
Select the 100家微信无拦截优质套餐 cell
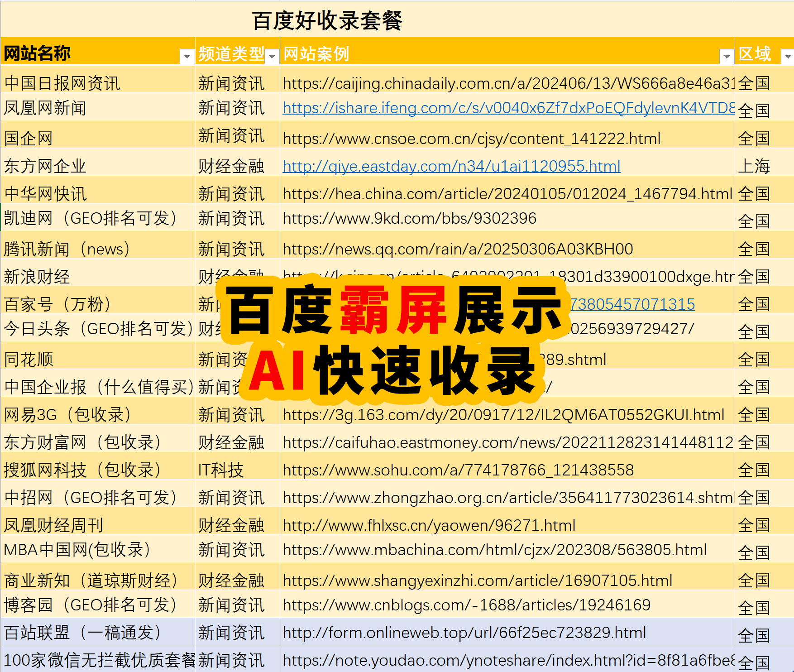(99, 660)
